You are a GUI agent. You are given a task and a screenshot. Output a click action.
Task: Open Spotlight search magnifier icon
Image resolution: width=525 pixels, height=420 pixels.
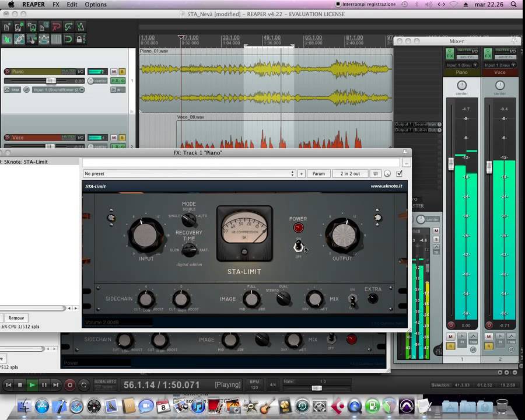[513, 4]
